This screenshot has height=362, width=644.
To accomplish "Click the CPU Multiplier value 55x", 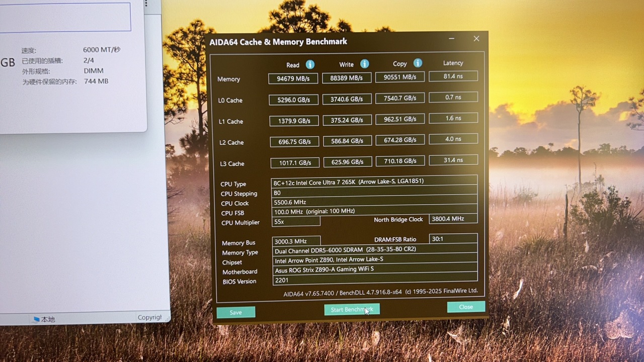I will coord(296,221).
